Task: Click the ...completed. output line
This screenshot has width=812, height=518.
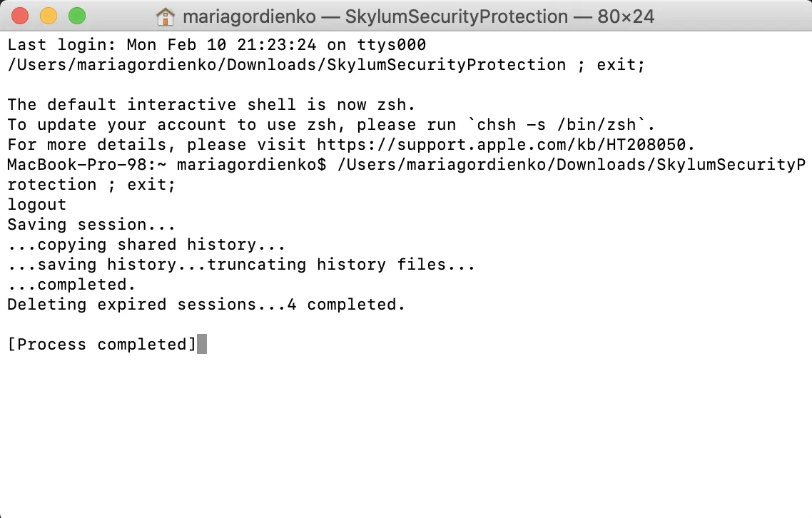Action: click(x=71, y=285)
